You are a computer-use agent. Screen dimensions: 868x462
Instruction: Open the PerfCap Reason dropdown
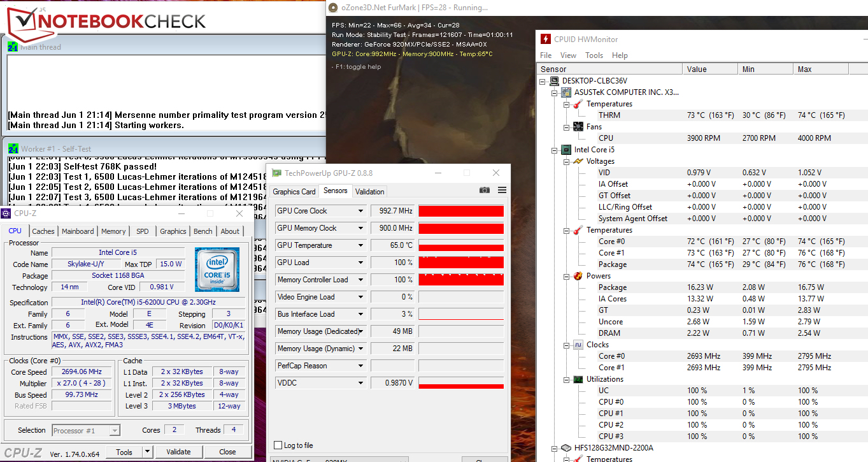360,366
